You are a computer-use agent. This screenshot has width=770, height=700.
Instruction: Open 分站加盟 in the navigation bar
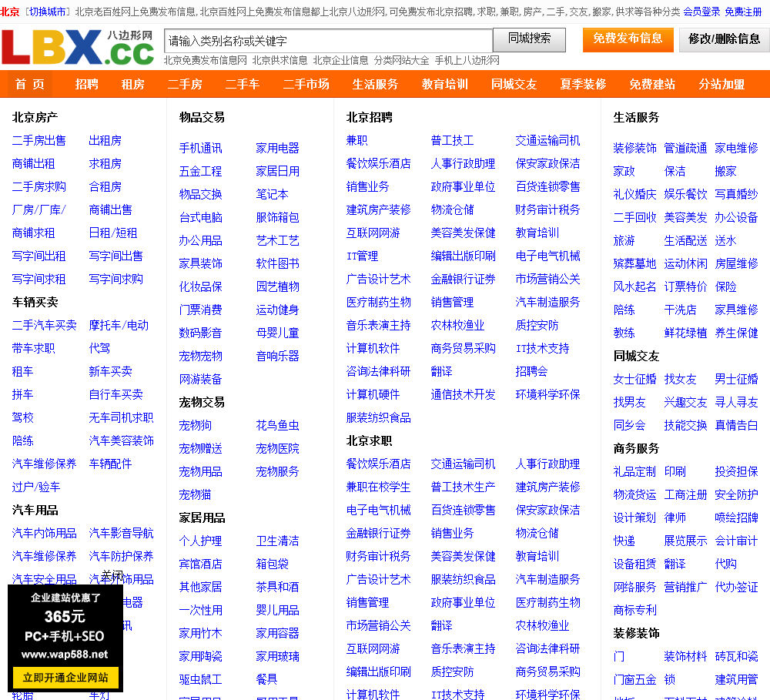722,84
